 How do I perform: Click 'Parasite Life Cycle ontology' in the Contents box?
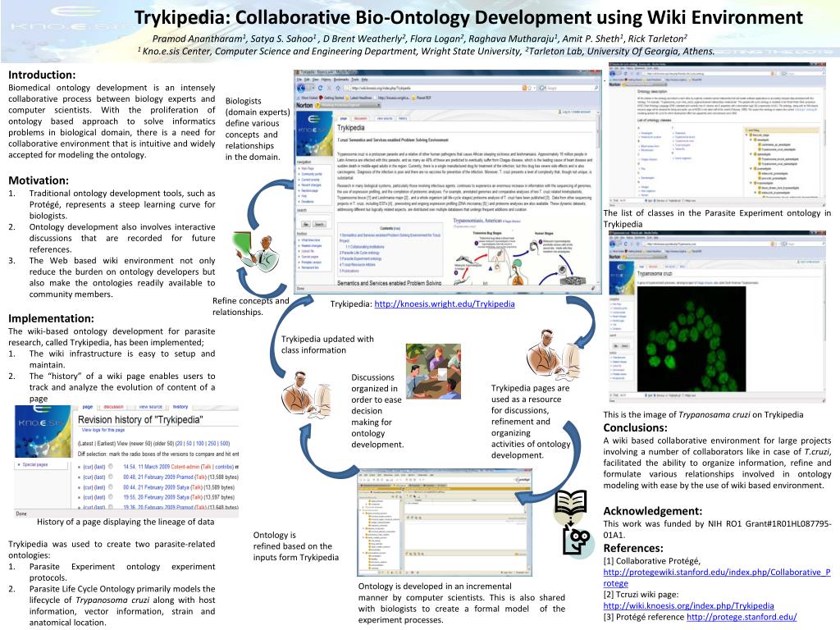[359, 253]
